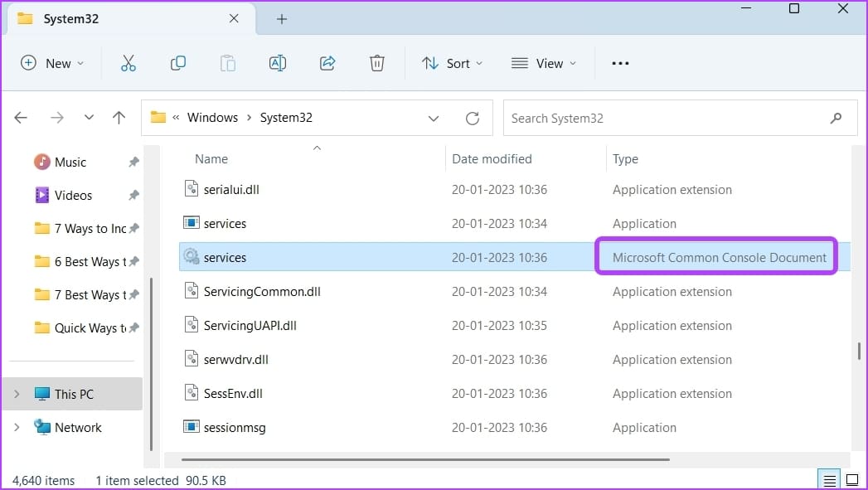The height and width of the screenshot is (490, 868).
Task: Click the serialui.dll file icon
Action: click(191, 189)
